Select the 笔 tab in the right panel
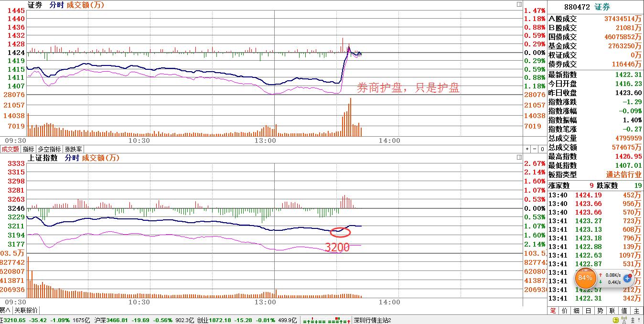644x324 pixels. click(x=553, y=311)
